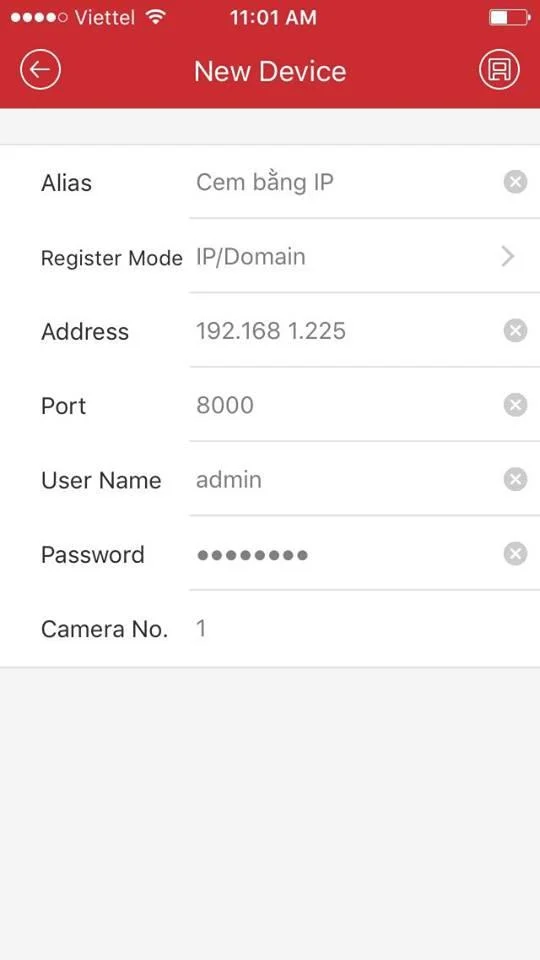The height and width of the screenshot is (960, 540).
Task: Tap the battery indicator icon
Action: pyautogui.click(x=510, y=17)
